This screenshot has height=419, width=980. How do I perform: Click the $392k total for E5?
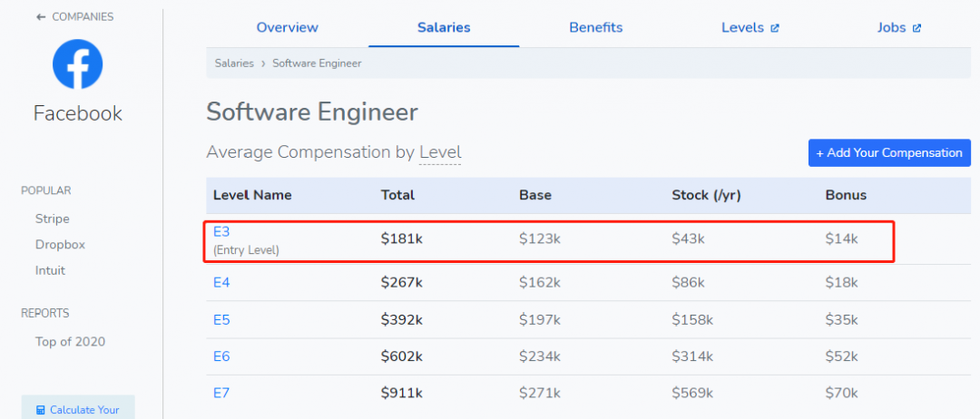pos(402,320)
